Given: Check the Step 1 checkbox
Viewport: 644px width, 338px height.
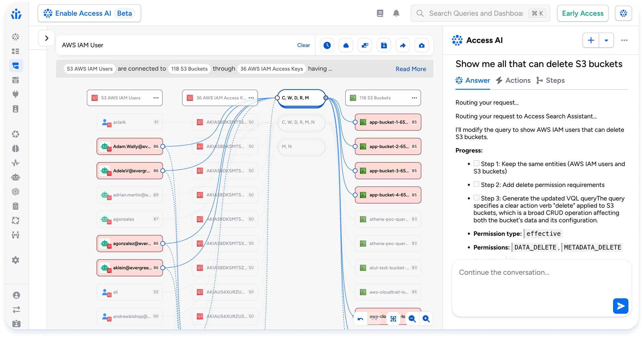Looking at the screenshot, I should click(476, 163).
